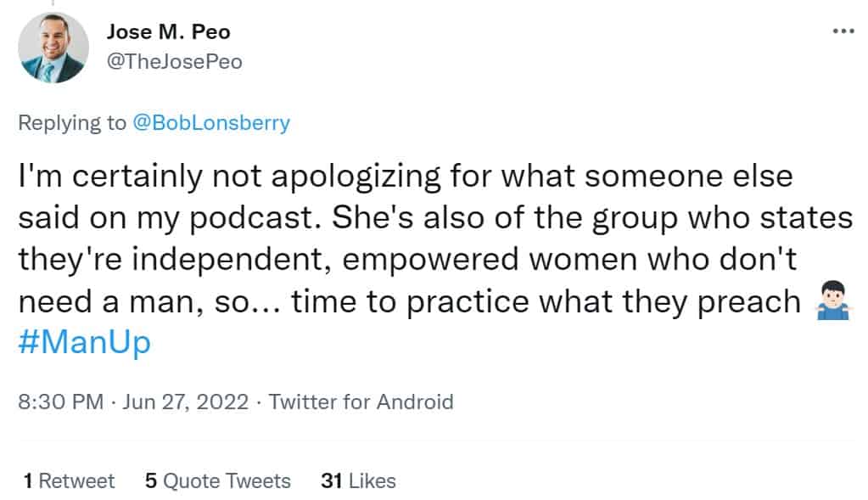
Task: Click the number 31 beside Likes
Action: (332, 481)
